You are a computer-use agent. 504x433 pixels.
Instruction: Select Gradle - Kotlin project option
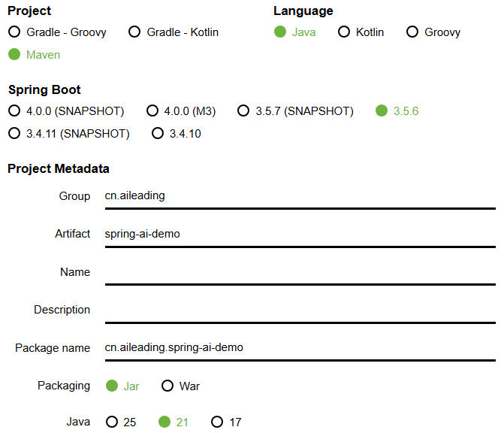click(x=135, y=32)
